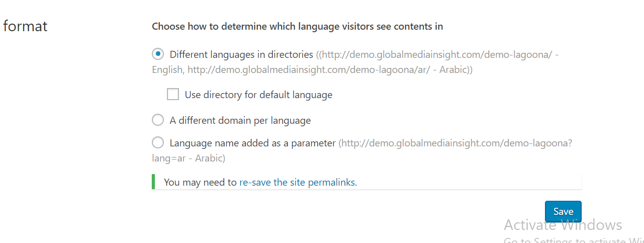Click the 'lang=ar - Arabic' example text
The image size is (644, 243).
189,158
